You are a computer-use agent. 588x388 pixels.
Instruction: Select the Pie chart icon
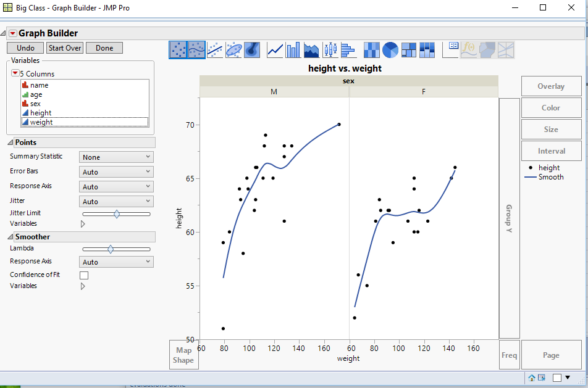[x=390, y=50]
